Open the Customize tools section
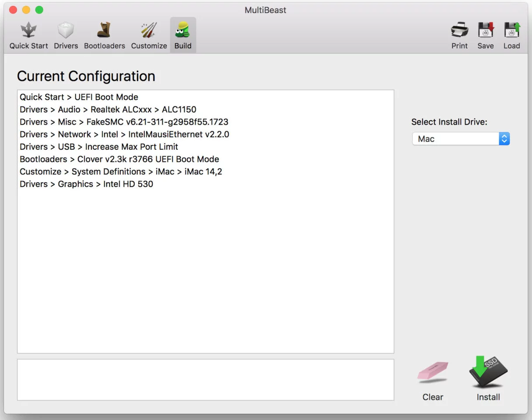 pyautogui.click(x=149, y=35)
